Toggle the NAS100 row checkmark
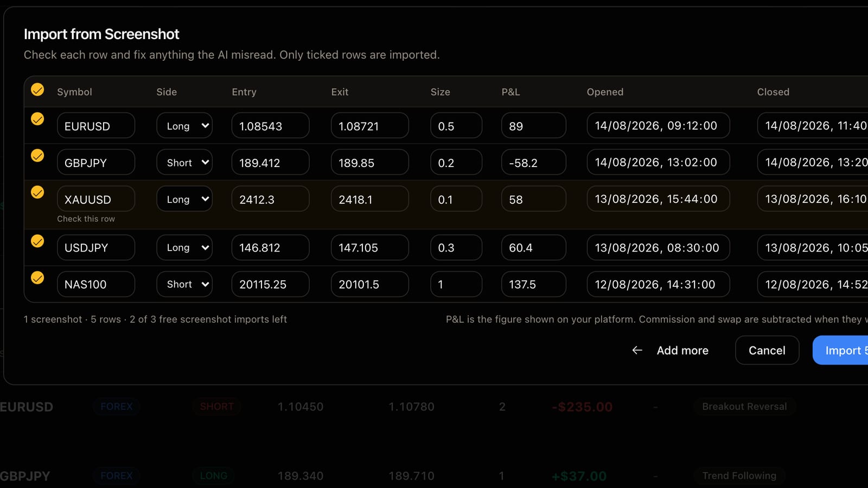Viewport: 868px width, 488px height. pos(37,278)
